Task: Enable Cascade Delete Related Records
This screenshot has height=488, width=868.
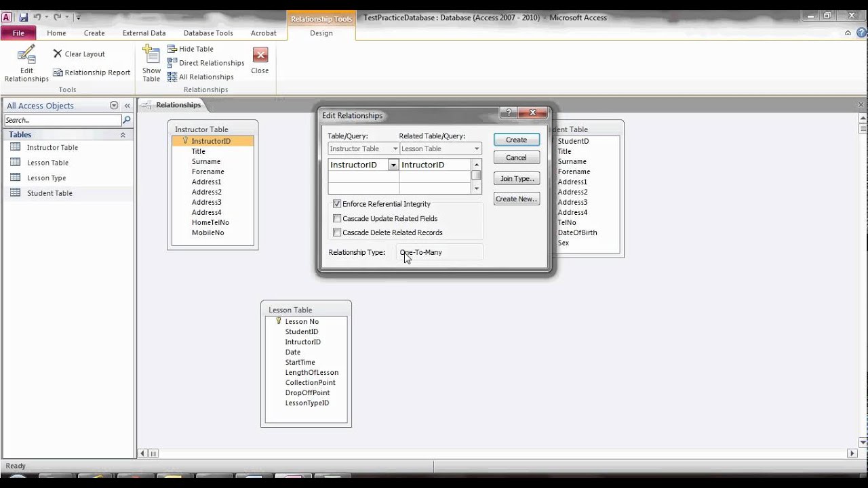Action: click(x=337, y=232)
